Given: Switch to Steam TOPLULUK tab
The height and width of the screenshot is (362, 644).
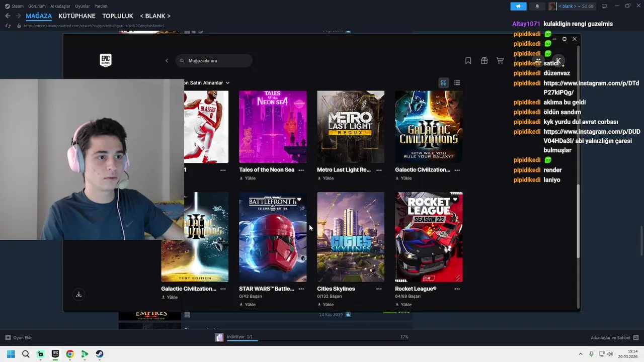Looking at the screenshot, I should pyautogui.click(x=118, y=16).
